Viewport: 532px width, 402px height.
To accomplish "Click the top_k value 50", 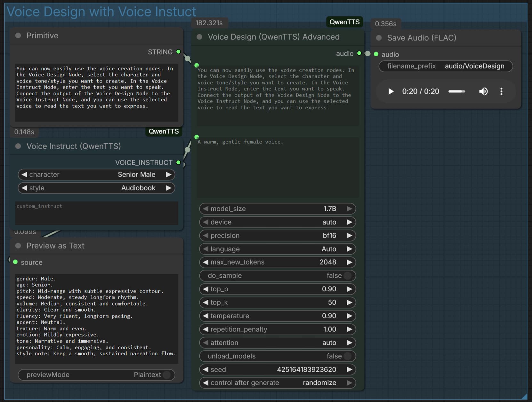I will (332, 303).
